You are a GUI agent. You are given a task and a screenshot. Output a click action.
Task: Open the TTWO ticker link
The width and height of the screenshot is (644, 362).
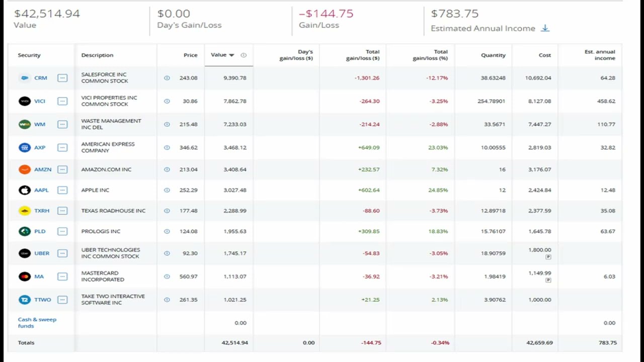[43, 300]
